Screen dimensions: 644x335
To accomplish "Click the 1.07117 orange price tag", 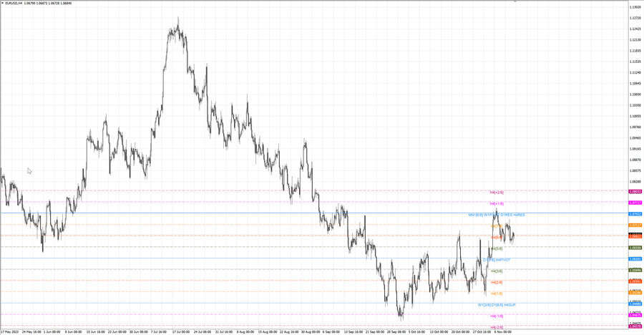I will tap(635, 225).
